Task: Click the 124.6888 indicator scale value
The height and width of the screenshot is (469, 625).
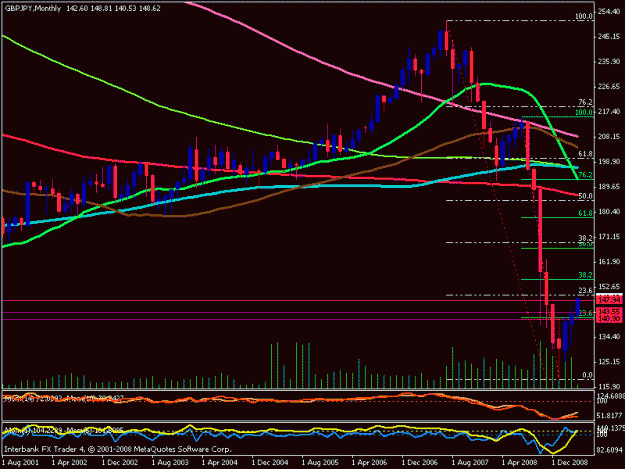Action: tap(610, 396)
